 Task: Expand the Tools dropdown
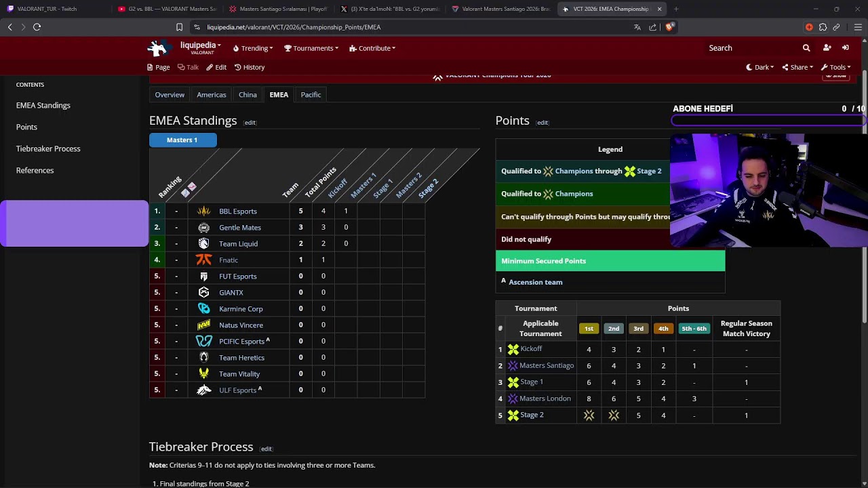[835, 67]
